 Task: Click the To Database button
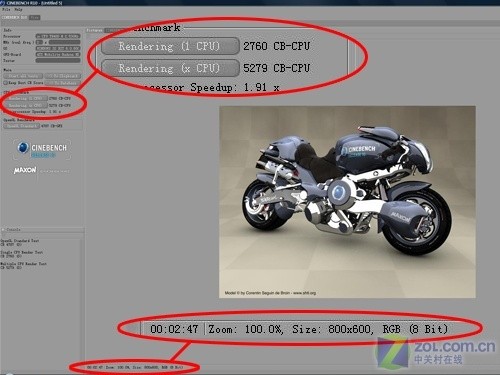[x=63, y=83]
